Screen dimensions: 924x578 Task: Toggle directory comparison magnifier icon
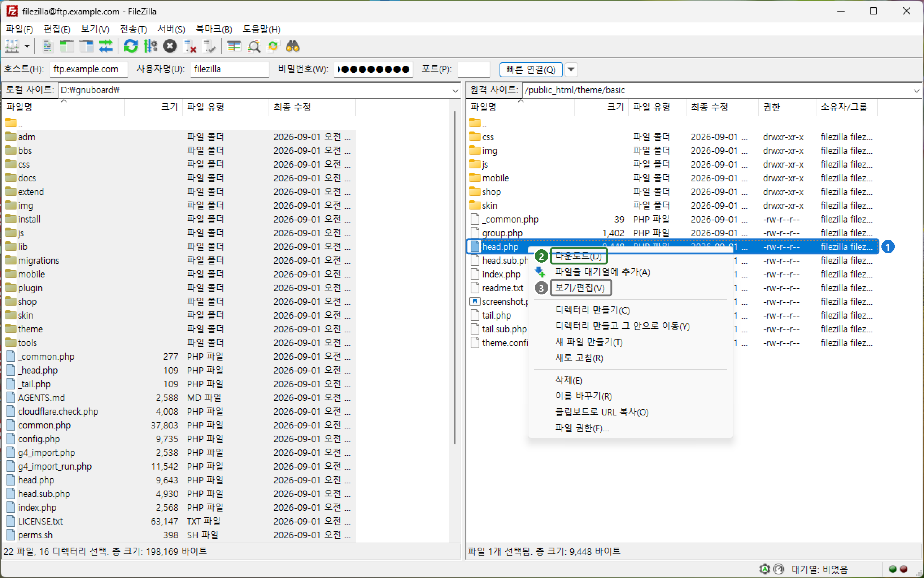[x=254, y=46]
